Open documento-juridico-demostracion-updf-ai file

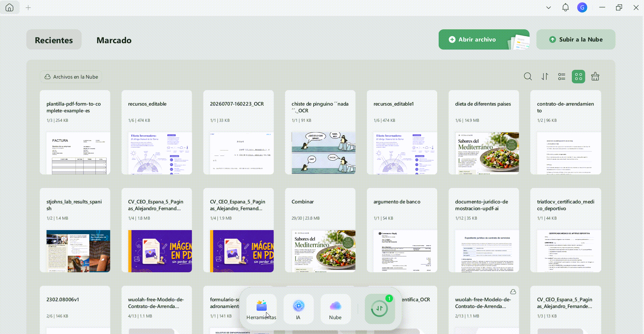click(484, 230)
